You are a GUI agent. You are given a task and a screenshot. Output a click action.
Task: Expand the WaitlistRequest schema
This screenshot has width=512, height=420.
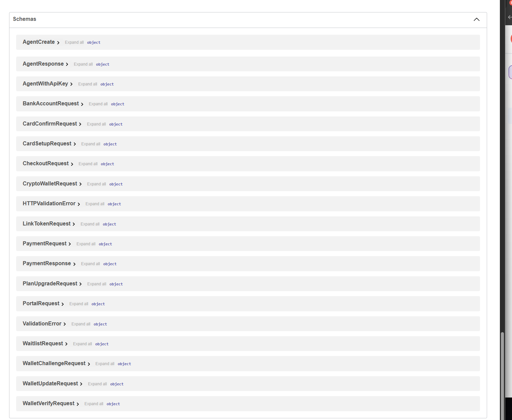tap(42, 344)
